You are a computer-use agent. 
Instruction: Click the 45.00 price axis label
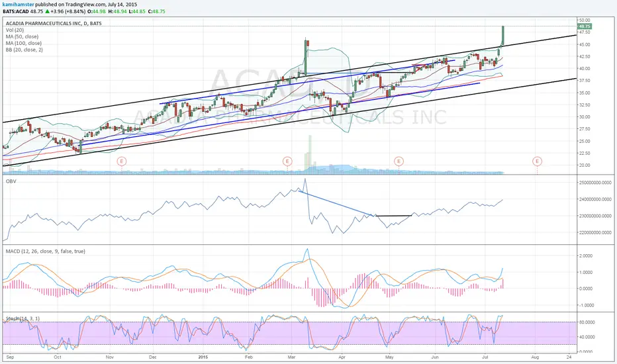(x=585, y=44)
